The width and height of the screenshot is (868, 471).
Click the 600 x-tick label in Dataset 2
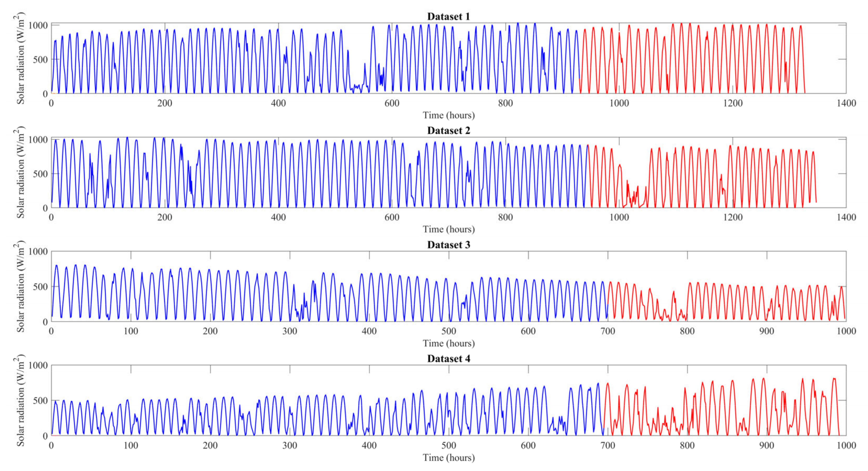click(x=392, y=217)
